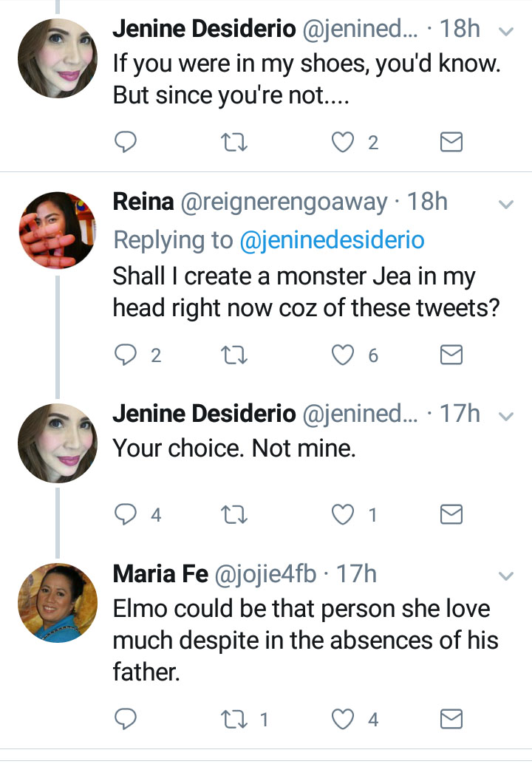Reply to Jenine's "If you were in my shoes" tweet
The width and height of the screenshot is (532, 764).
coord(126,143)
